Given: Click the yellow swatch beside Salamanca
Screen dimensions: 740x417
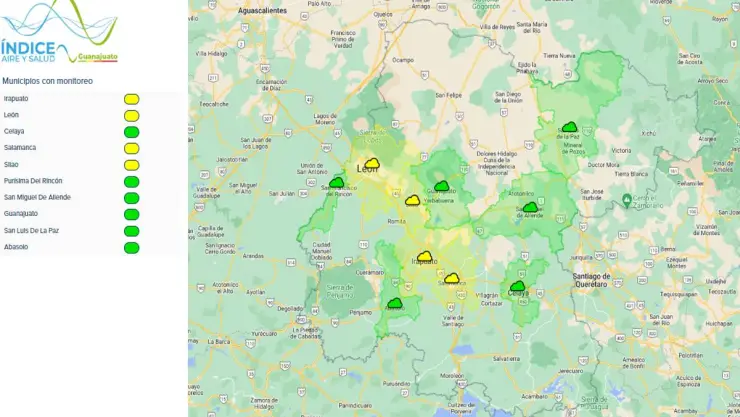Looking at the screenshot, I should point(132,149).
